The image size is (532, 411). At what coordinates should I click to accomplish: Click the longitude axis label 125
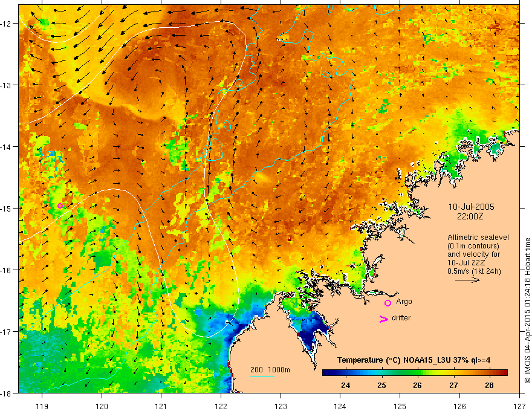tap(400, 406)
